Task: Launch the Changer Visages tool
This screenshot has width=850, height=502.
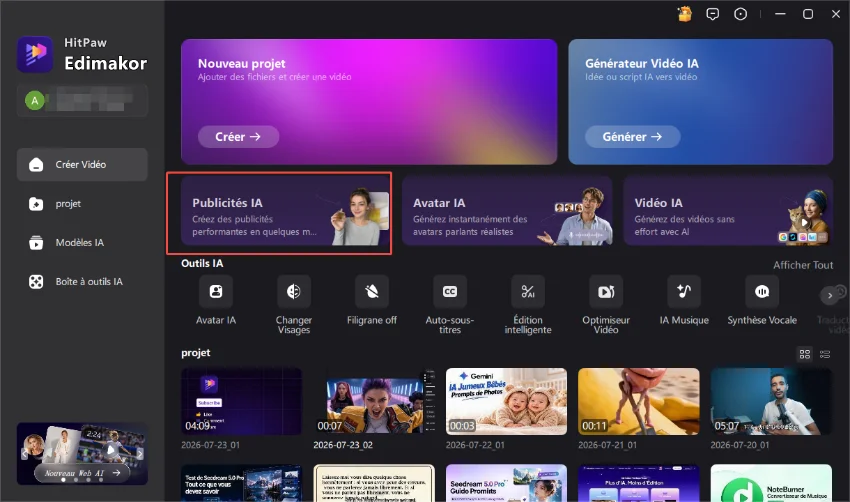Action: [294, 292]
